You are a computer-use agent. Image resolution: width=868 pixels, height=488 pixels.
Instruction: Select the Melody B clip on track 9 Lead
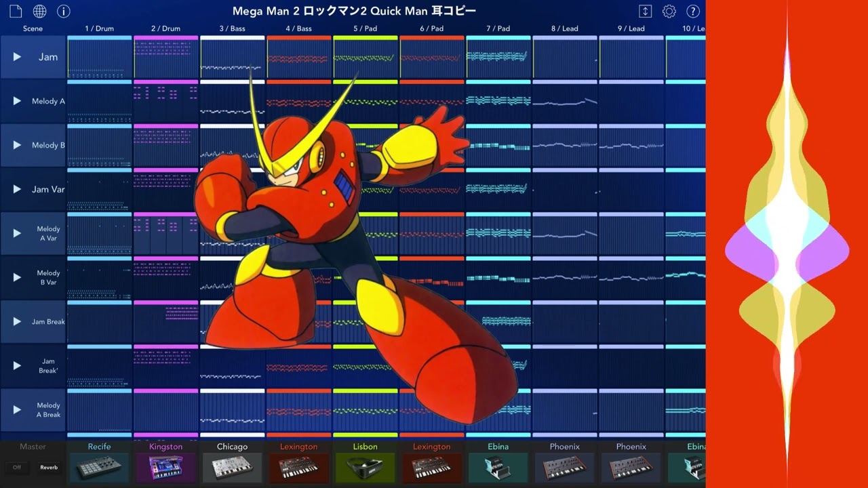(x=631, y=145)
